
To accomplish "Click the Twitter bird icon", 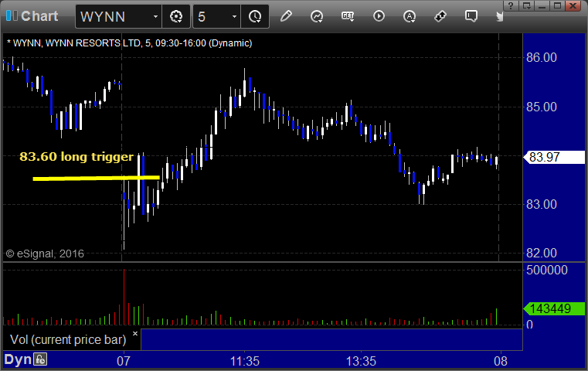I will 499,16.
